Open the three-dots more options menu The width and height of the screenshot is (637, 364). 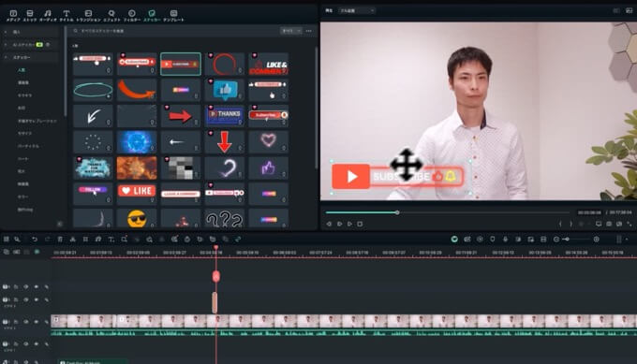[x=309, y=31]
